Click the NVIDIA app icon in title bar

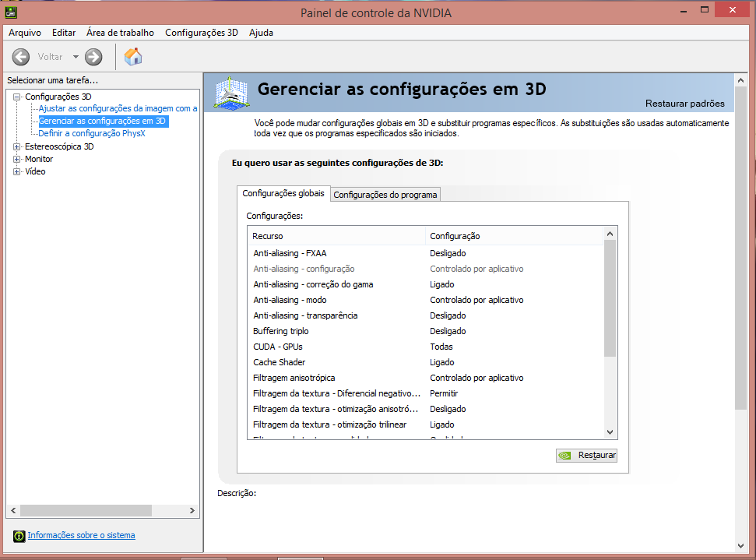pos(11,12)
